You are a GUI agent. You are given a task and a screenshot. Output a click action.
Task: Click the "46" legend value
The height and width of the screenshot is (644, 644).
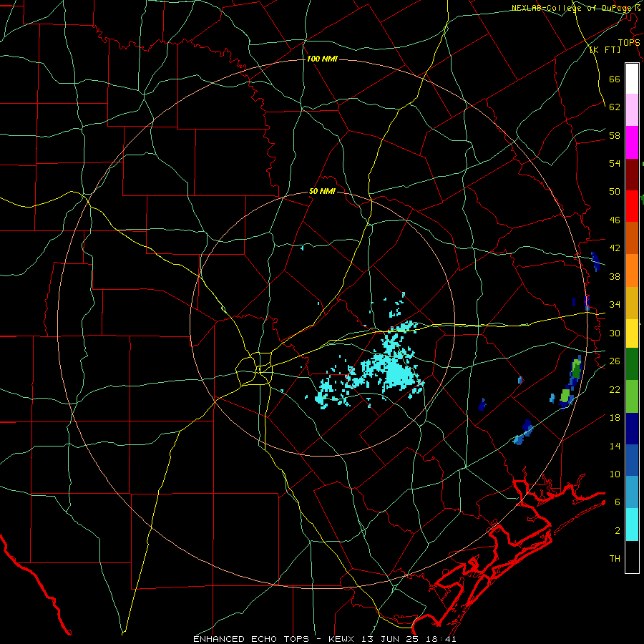tap(615, 220)
